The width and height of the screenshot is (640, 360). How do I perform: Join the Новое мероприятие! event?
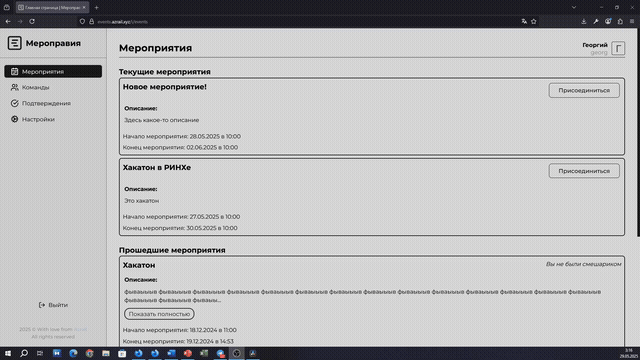pos(584,90)
